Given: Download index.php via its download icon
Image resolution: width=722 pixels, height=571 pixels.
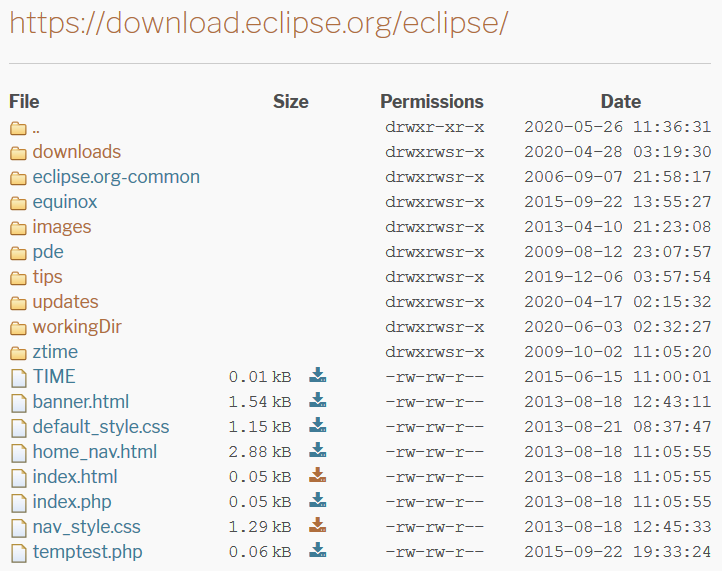Looking at the screenshot, I should pyautogui.click(x=318, y=501).
